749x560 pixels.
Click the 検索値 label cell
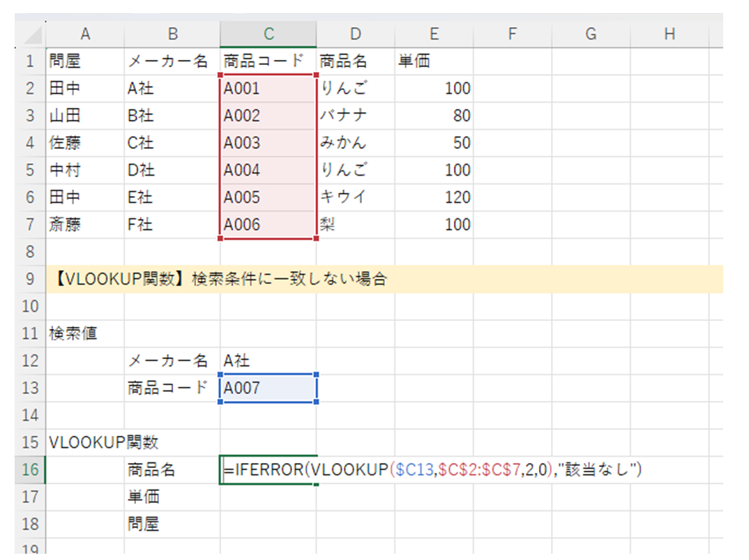(85, 333)
